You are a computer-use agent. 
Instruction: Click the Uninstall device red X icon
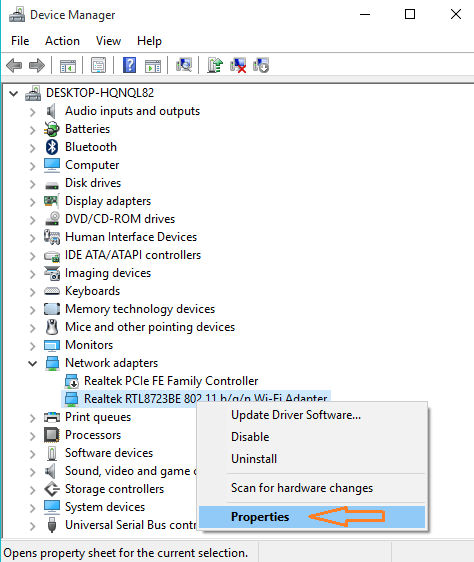[x=238, y=65]
